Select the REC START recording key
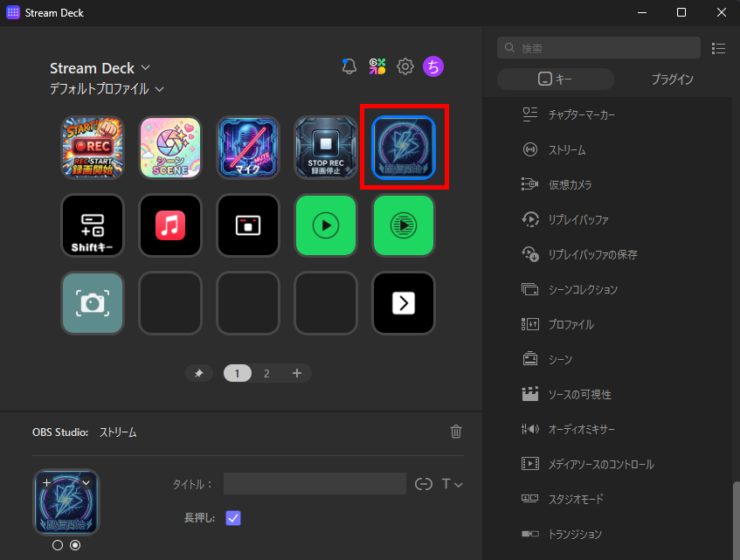Image resolution: width=740 pixels, height=560 pixels. [93, 148]
